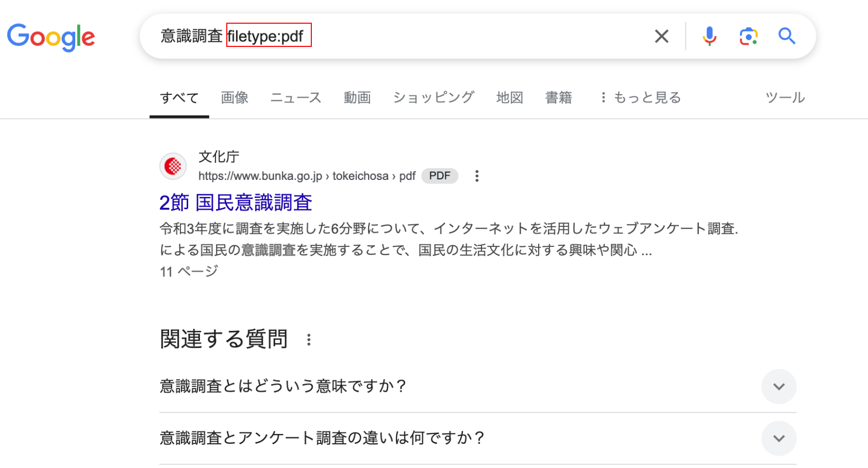
Task: Click question text 意識調査とはどういう意味ですか？
Action: (x=283, y=386)
